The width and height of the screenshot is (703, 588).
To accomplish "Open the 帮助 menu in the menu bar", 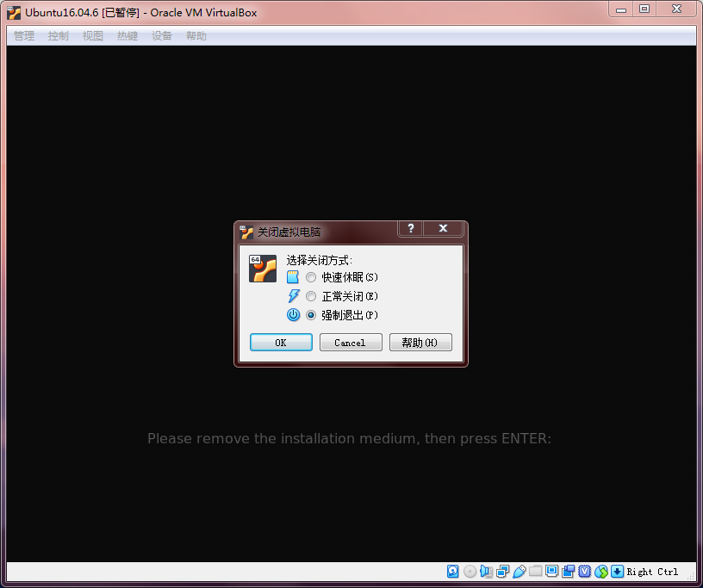I will (x=196, y=36).
